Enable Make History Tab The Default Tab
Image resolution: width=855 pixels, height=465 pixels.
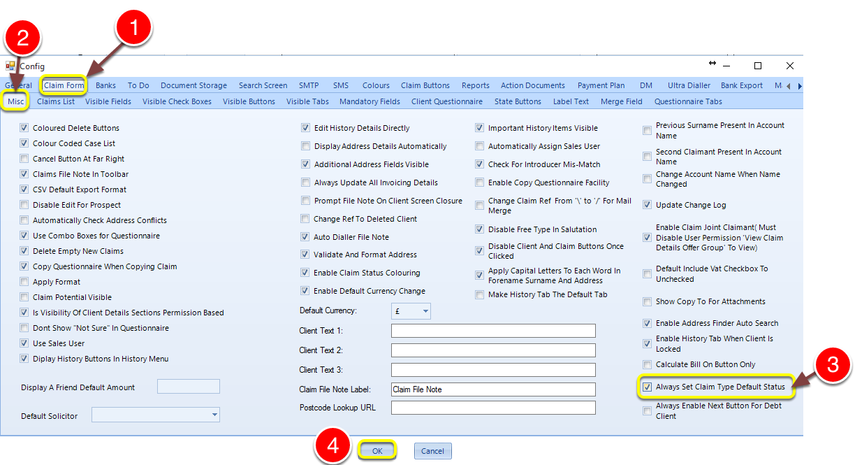(x=479, y=295)
